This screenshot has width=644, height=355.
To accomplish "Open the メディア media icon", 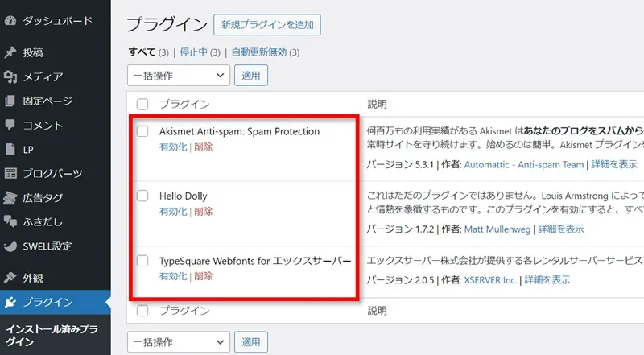I will tap(10, 77).
